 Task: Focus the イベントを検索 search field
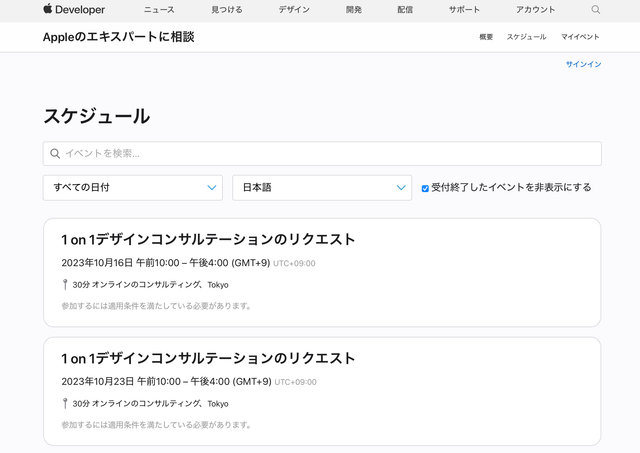pos(322,153)
